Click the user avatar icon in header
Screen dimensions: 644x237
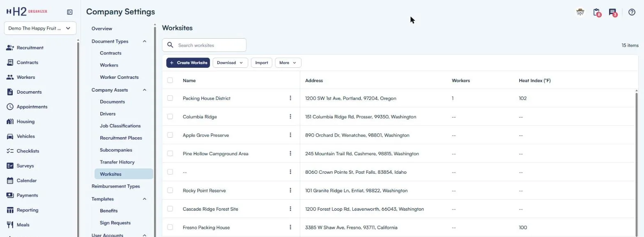580,12
